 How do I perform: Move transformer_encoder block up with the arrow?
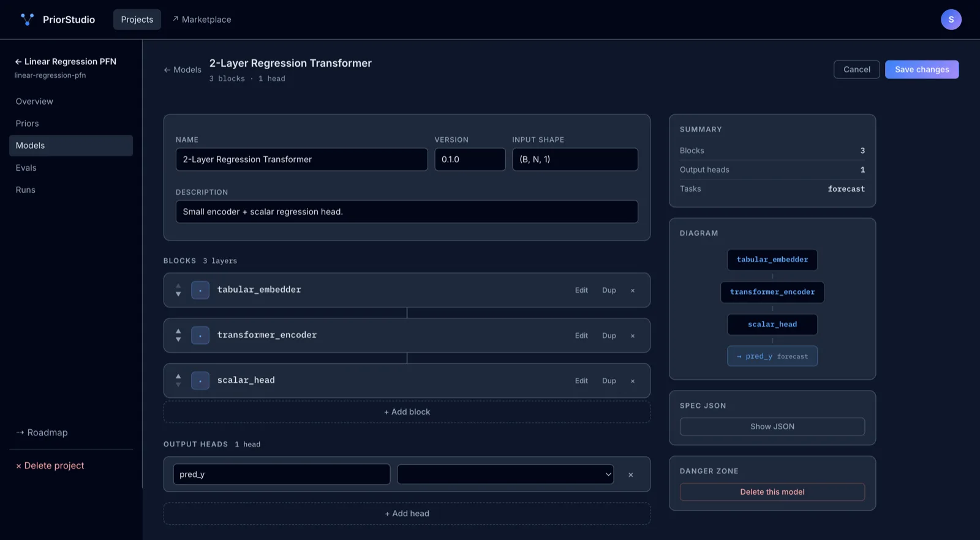(178, 331)
